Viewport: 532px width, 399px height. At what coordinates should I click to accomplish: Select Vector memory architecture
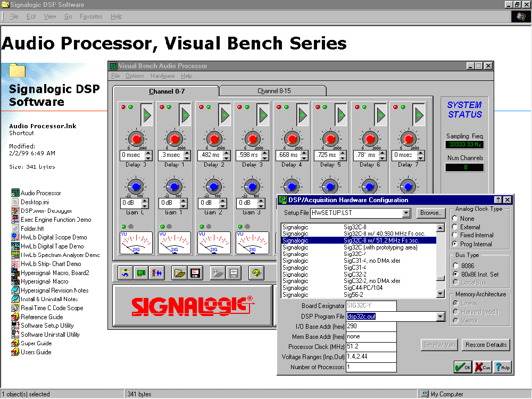point(456,321)
